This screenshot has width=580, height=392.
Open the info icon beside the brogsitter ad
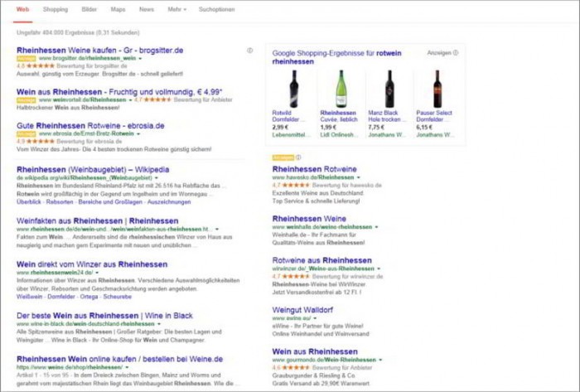(x=249, y=51)
